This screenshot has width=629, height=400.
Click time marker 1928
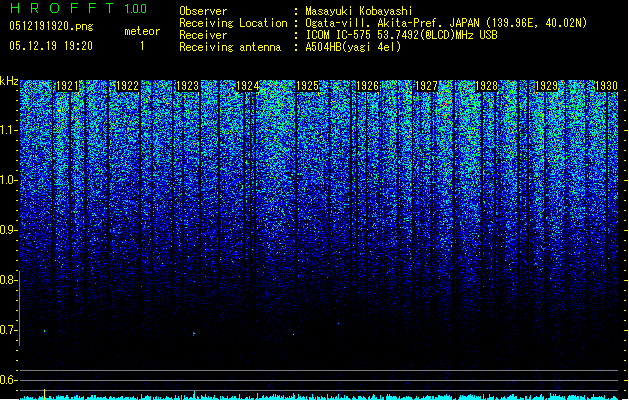[486, 86]
